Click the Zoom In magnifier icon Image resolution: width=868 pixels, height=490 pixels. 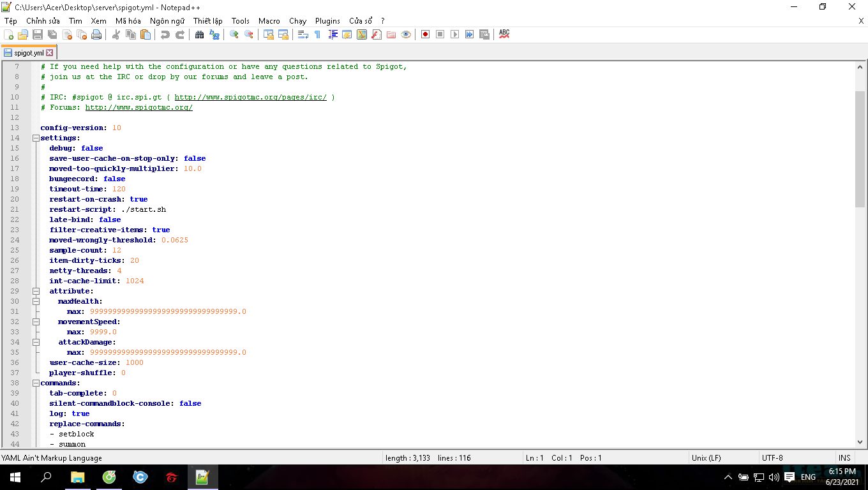click(x=234, y=34)
